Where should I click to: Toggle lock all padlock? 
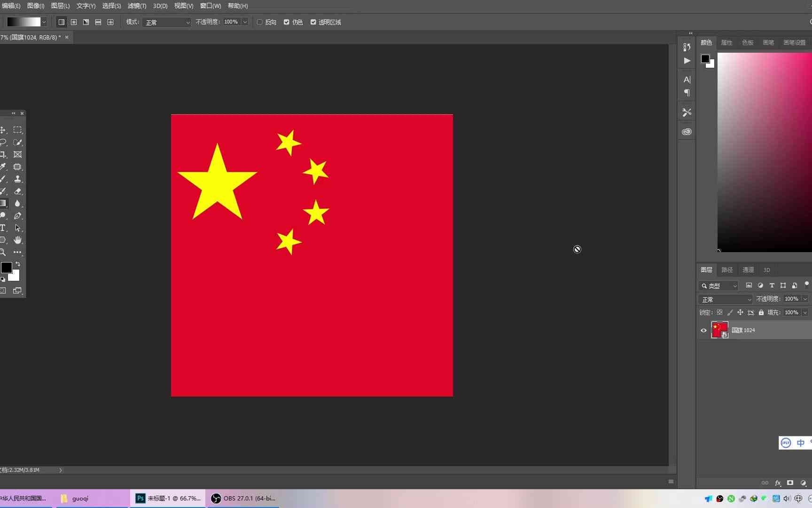[x=761, y=312]
